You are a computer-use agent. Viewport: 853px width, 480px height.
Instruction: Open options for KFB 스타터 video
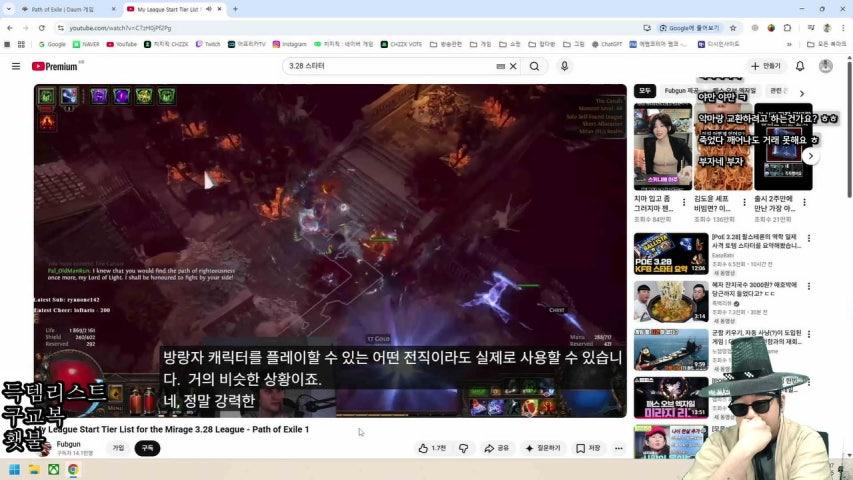click(809, 238)
